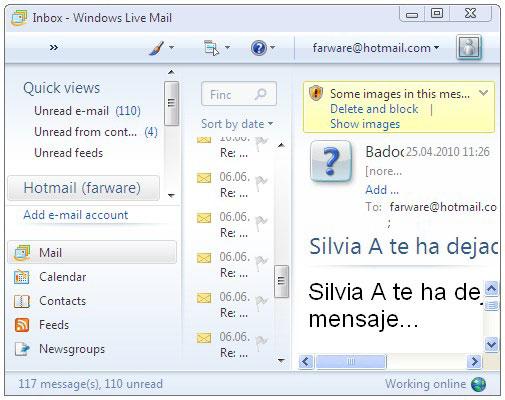Viewport: 505px width, 400px height.
Task: Switch to the Feeds section
Action: (54, 325)
